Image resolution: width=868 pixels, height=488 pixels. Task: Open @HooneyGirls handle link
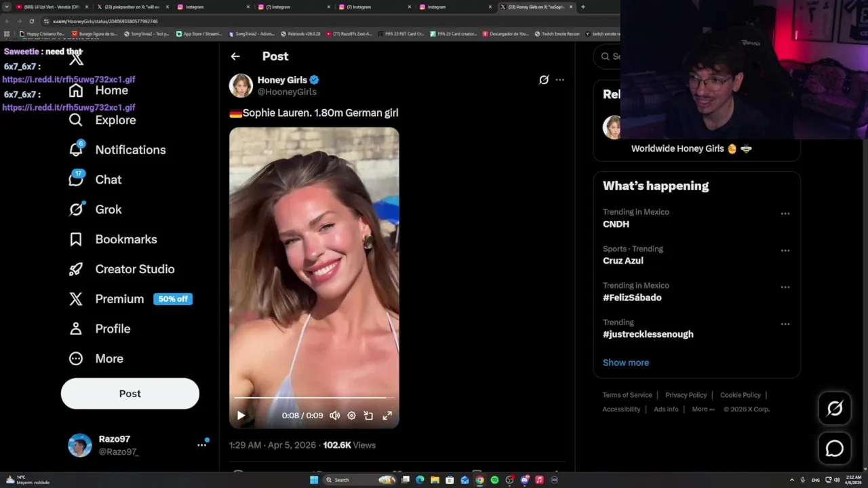click(x=287, y=91)
